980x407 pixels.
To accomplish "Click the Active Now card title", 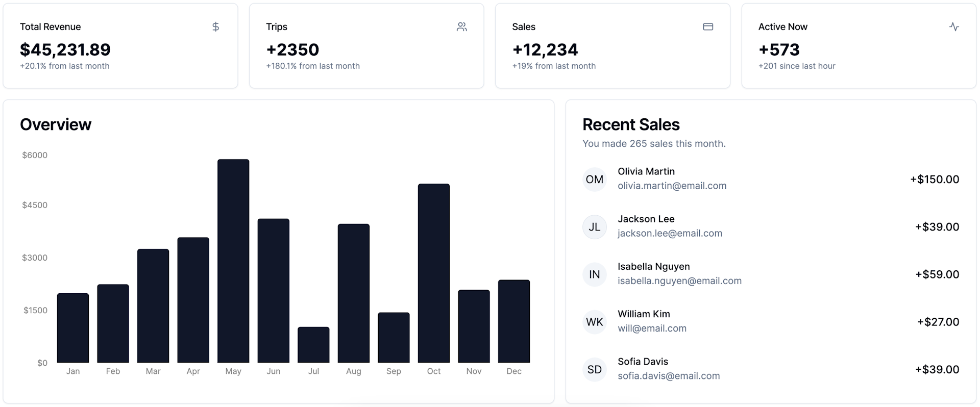I will 783,27.
